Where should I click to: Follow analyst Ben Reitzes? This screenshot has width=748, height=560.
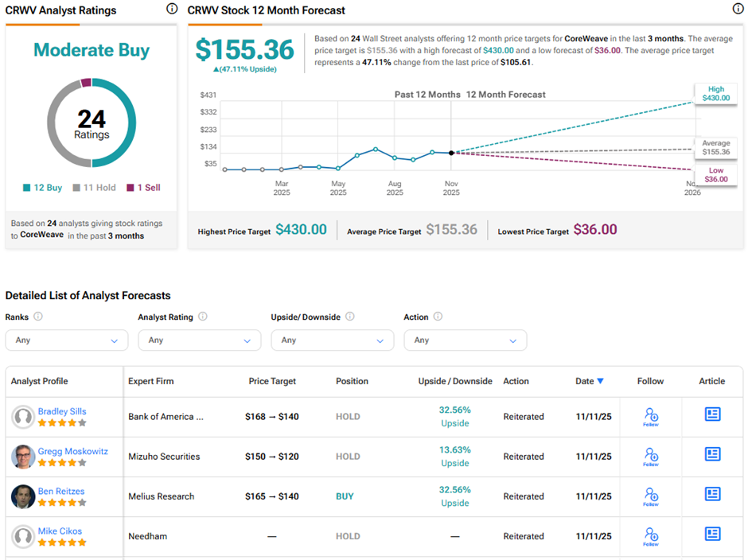[x=650, y=496]
